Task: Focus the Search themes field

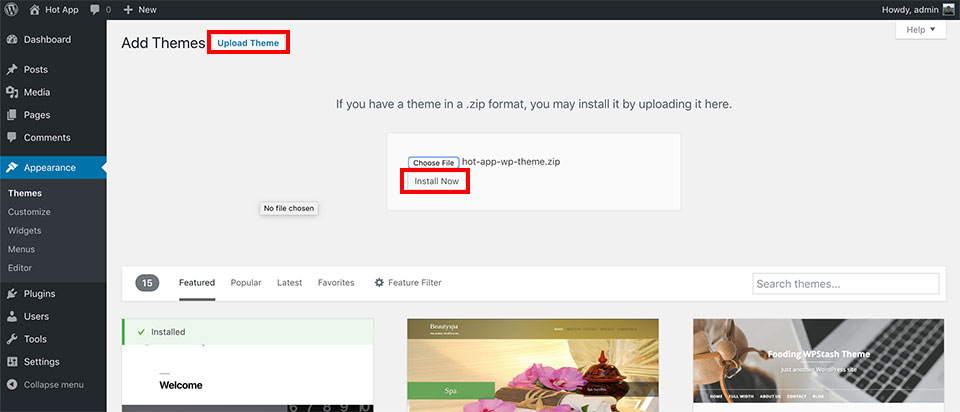Action: 846,283
